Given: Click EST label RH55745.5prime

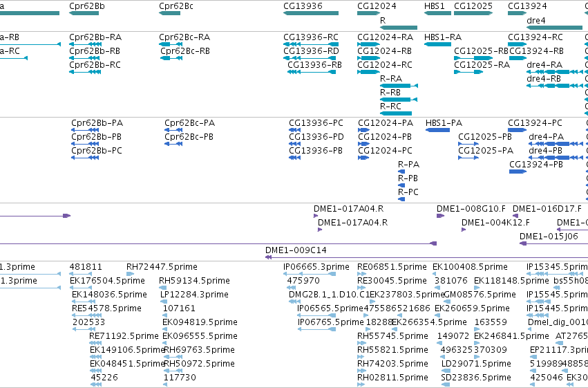Looking at the screenshot, I should pyautogui.click(x=392, y=337).
